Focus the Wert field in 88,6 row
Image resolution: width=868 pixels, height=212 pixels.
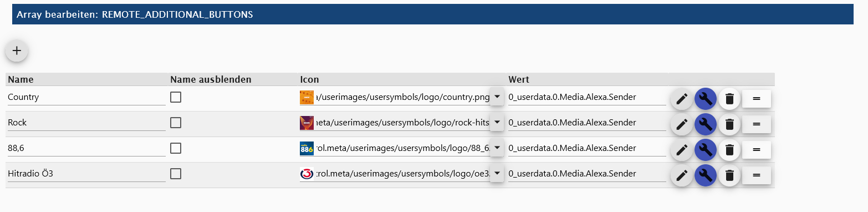(x=587, y=149)
